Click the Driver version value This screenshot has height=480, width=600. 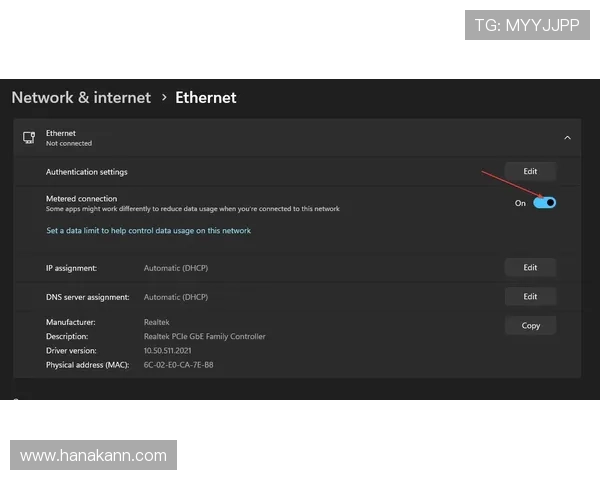(x=167, y=351)
